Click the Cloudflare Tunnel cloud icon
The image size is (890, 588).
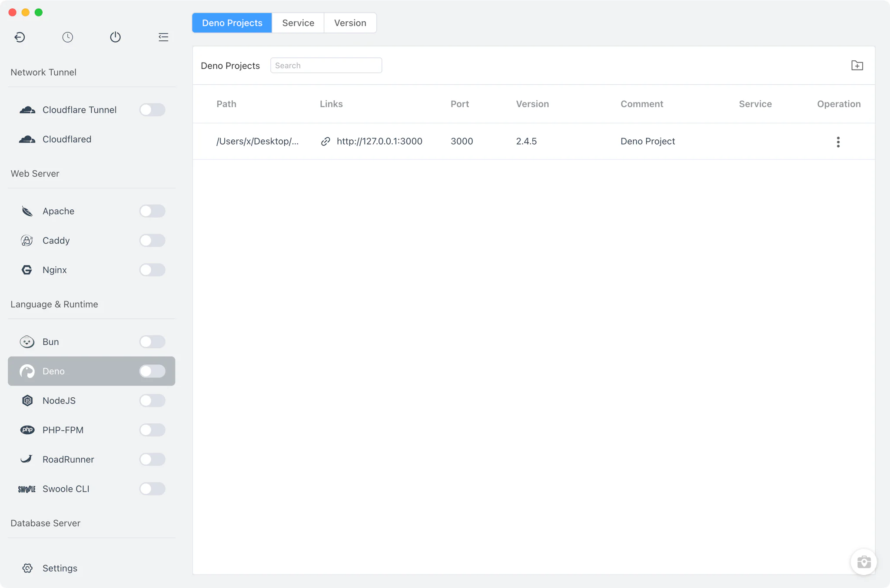(x=27, y=110)
